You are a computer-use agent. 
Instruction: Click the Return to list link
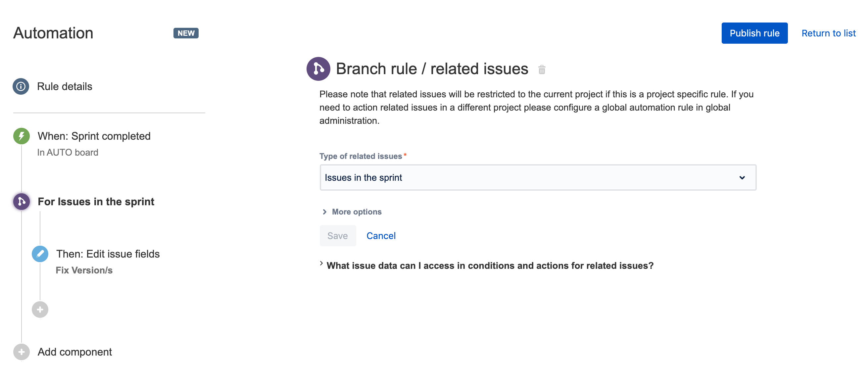coord(828,33)
